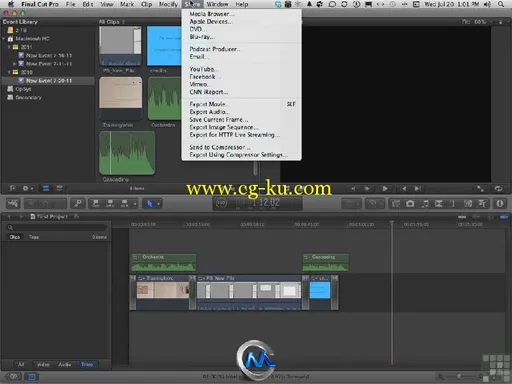Collapse the 2010 folder in Event Library

9,72
